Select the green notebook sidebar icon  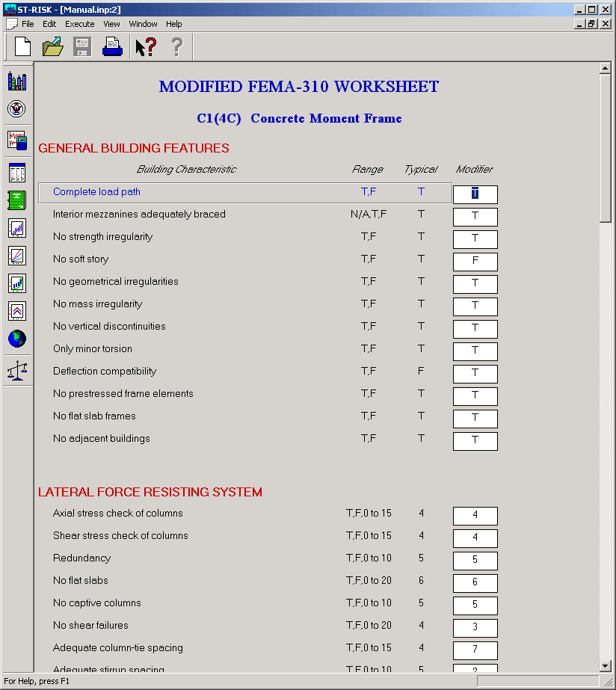(x=16, y=200)
